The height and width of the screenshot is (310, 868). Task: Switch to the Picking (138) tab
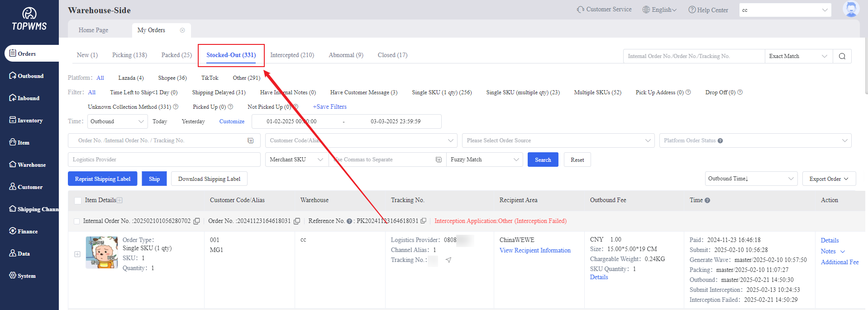click(129, 55)
